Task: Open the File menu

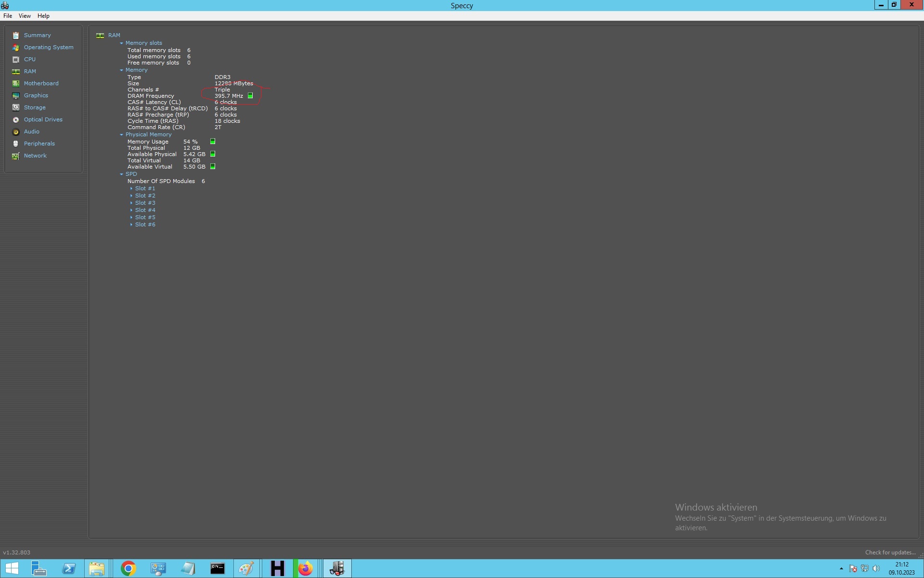Action: pos(8,16)
